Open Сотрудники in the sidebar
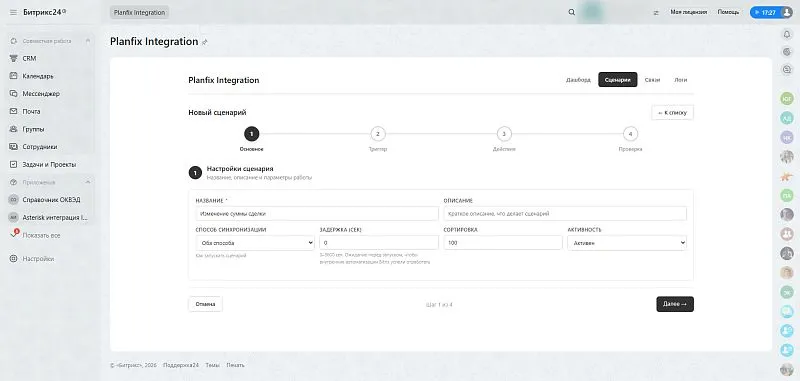Screen dimensions: 800x381 (40, 147)
